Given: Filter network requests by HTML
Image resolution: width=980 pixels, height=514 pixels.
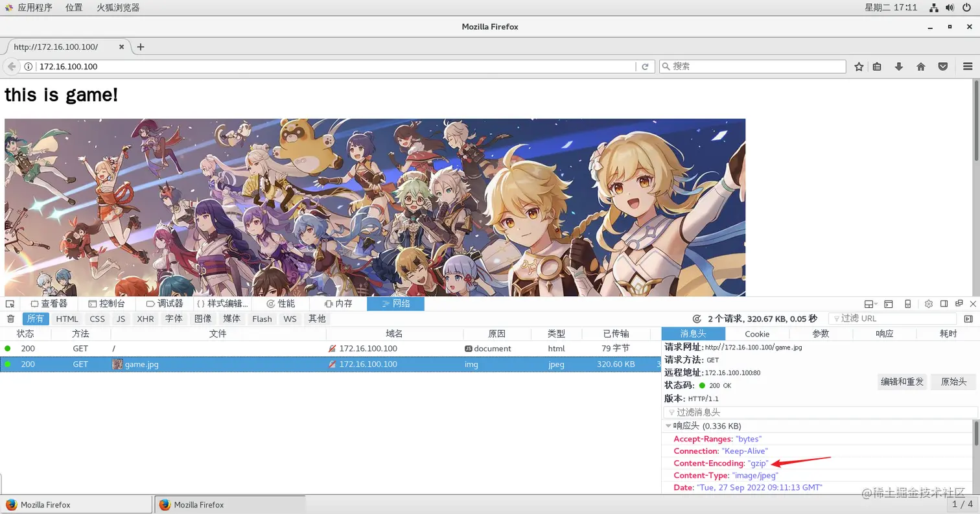Looking at the screenshot, I should point(67,319).
